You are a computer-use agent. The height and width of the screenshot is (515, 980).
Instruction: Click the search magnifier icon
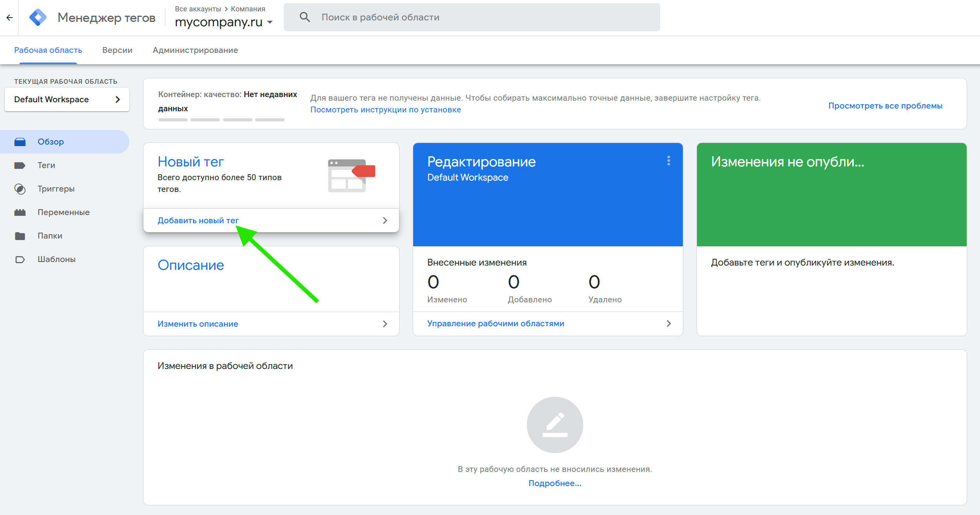click(x=305, y=17)
